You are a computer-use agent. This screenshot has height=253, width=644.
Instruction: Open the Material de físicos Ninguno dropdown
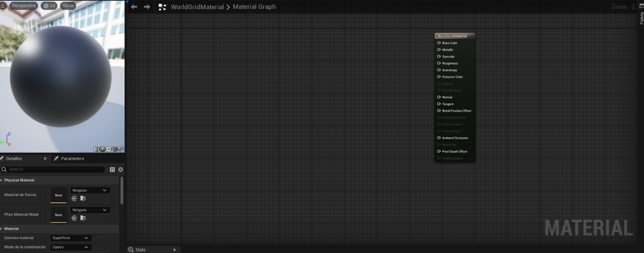90,190
